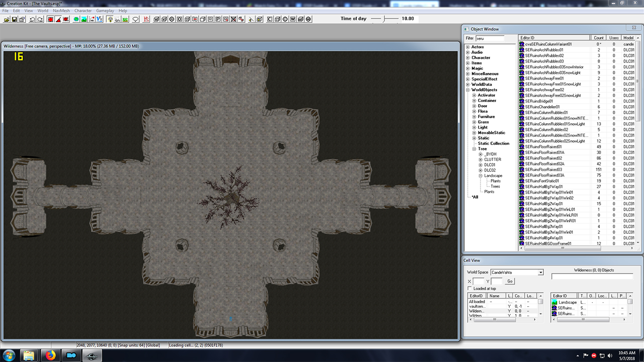Image resolution: width=644 pixels, height=362 pixels.
Task: Open the NavMesh menu
Action: (x=61, y=11)
